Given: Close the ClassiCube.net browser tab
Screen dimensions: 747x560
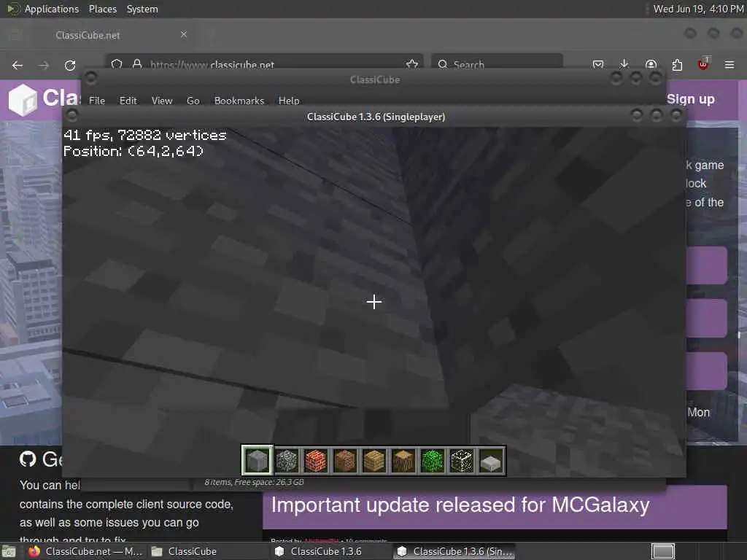Looking at the screenshot, I should 184,34.
